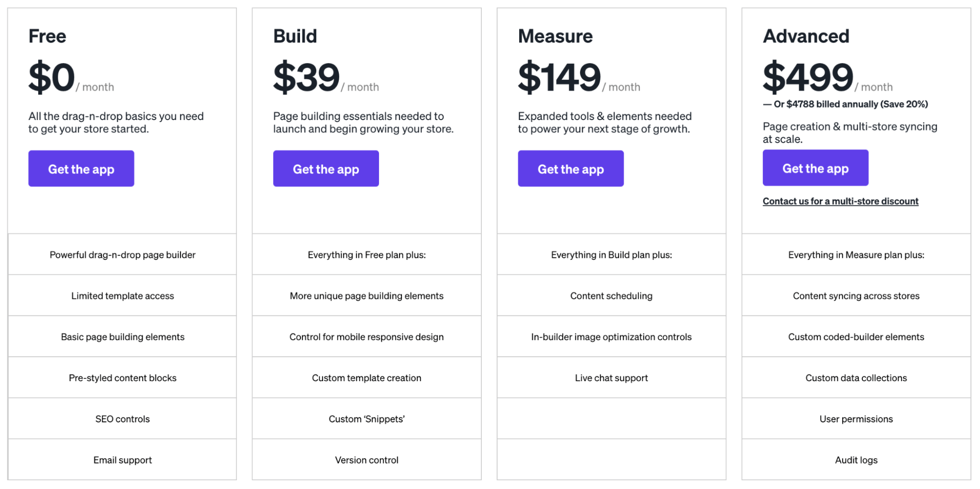Screen dimensions: 980x489
Task: Click User permissions feature row
Action: 856,418
